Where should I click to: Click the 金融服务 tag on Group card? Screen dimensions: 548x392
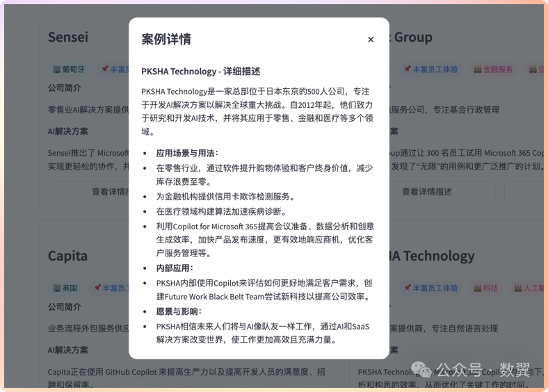coord(494,70)
